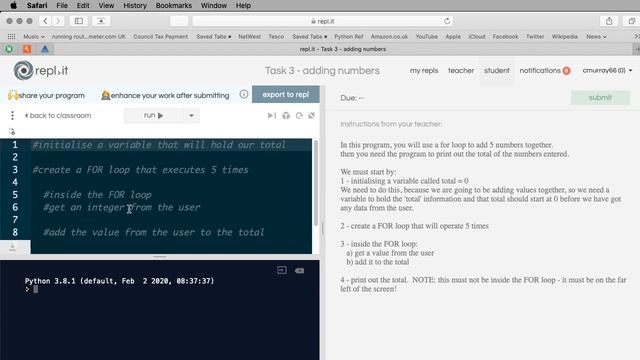The height and width of the screenshot is (360, 640).
Task: Open the green pinned tab
Action: click(9, 49)
